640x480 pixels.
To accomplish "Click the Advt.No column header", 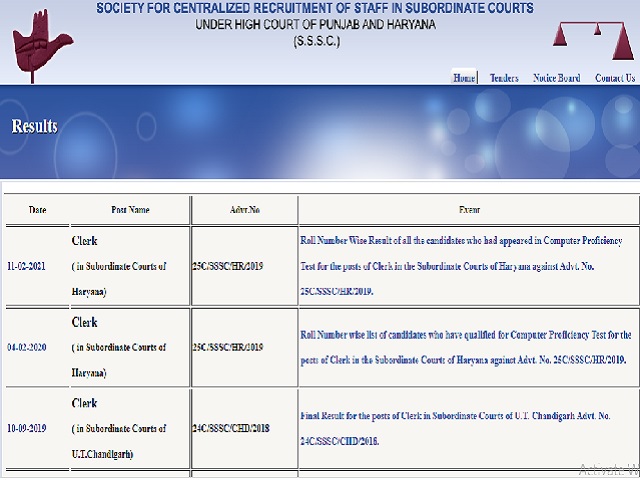I will [245, 210].
